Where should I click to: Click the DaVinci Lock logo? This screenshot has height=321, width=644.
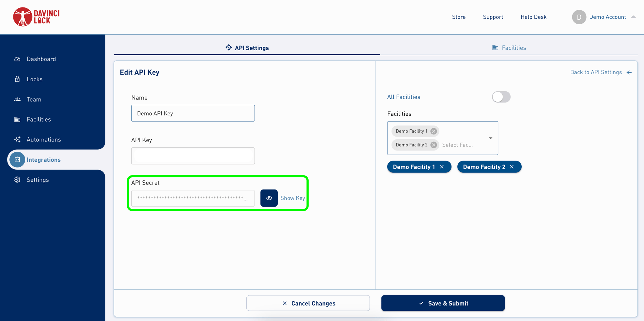pos(36,17)
